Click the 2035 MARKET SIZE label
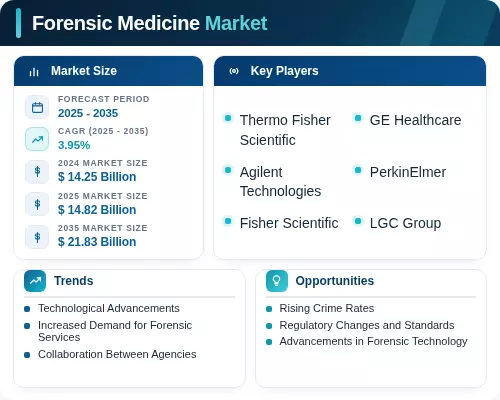Image resolution: width=500 pixels, height=400 pixels. (103, 228)
